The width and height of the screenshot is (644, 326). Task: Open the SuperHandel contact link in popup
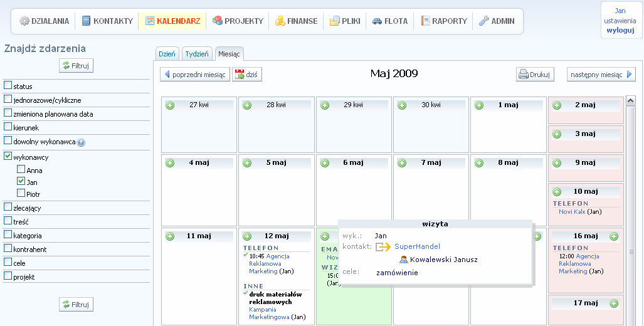(x=417, y=246)
